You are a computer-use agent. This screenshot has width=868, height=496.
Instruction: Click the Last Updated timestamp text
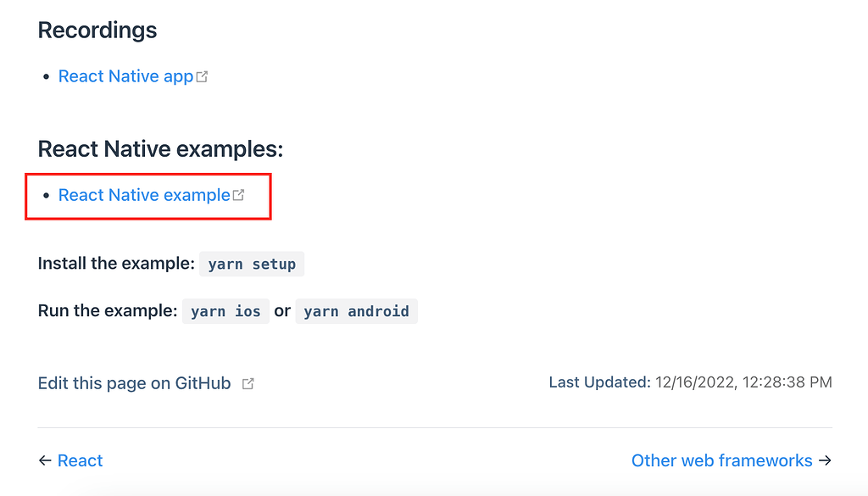click(x=689, y=382)
